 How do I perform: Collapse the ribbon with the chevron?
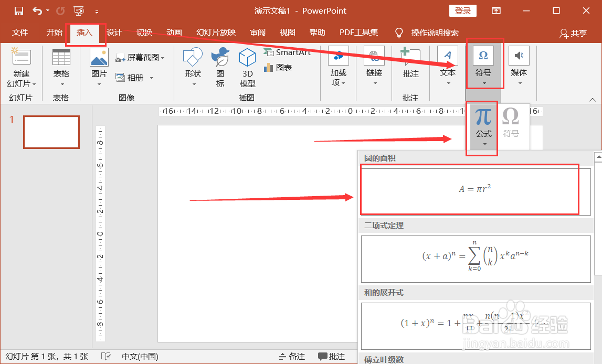click(x=593, y=100)
